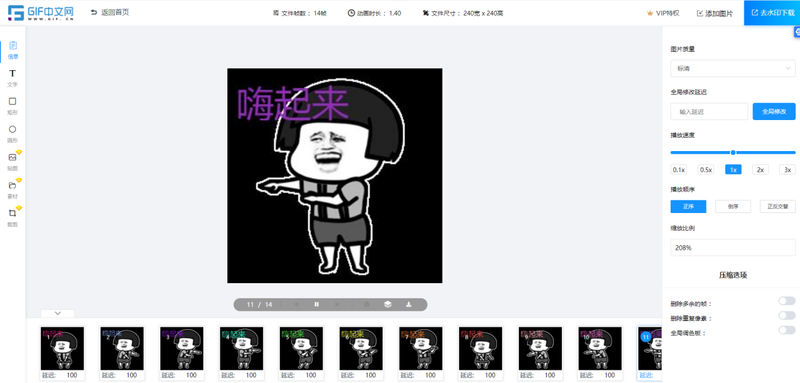The width and height of the screenshot is (800, 383).
Task: Click the playback speed slider handle
Action: pos(733,152)
